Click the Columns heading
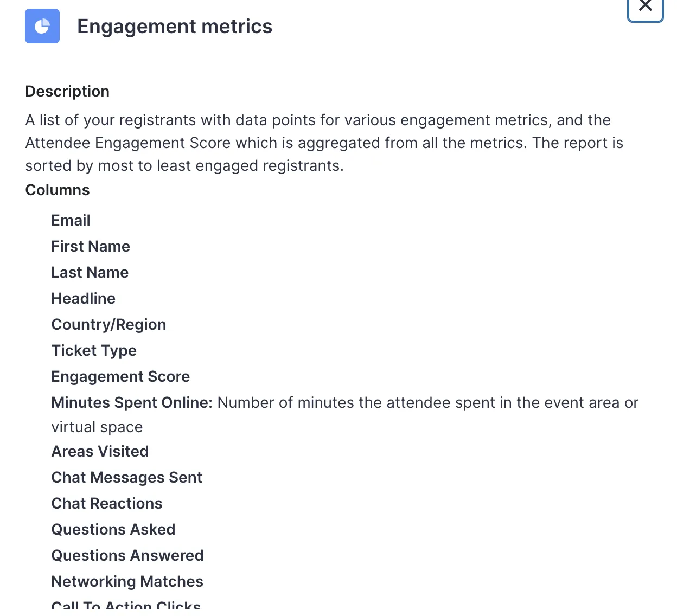Screen dimensions: 677x616 (x=58, y=190)
